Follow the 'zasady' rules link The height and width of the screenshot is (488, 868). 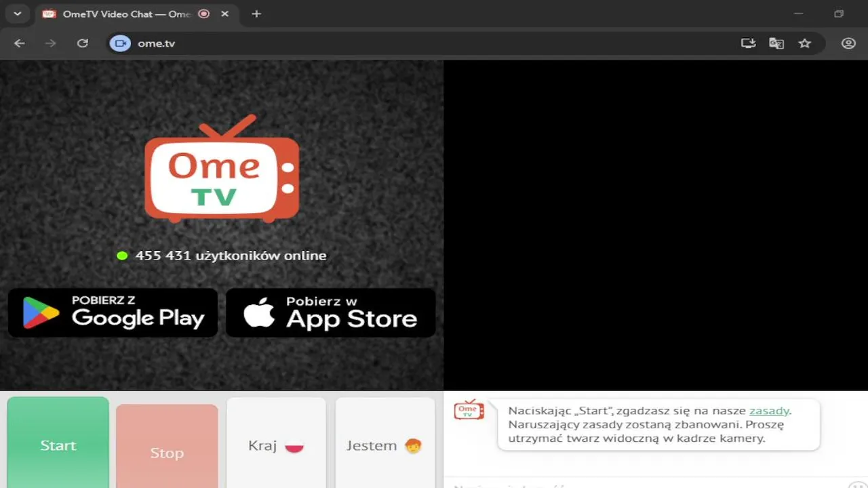point(769,411)
